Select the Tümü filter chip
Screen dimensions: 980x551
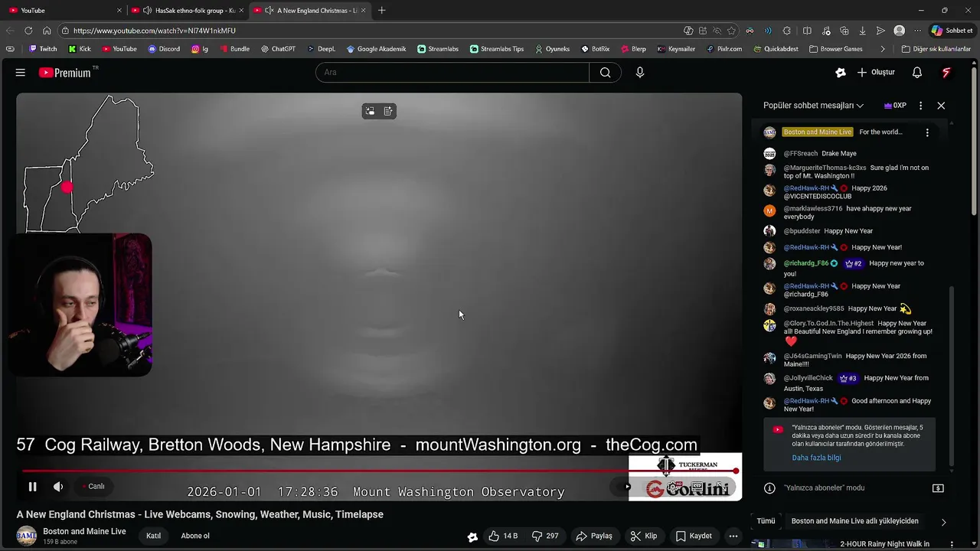pos(766,521)
